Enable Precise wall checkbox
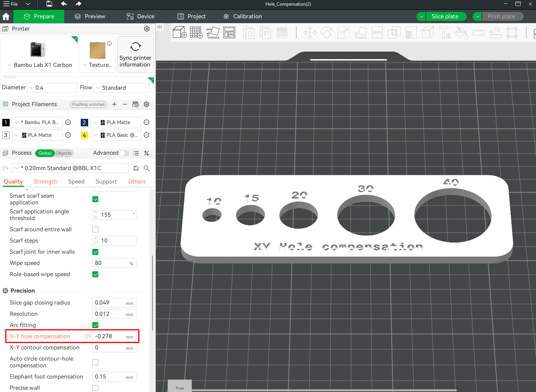The height and width of the screenshot is (392, 536). click(95, 388)
